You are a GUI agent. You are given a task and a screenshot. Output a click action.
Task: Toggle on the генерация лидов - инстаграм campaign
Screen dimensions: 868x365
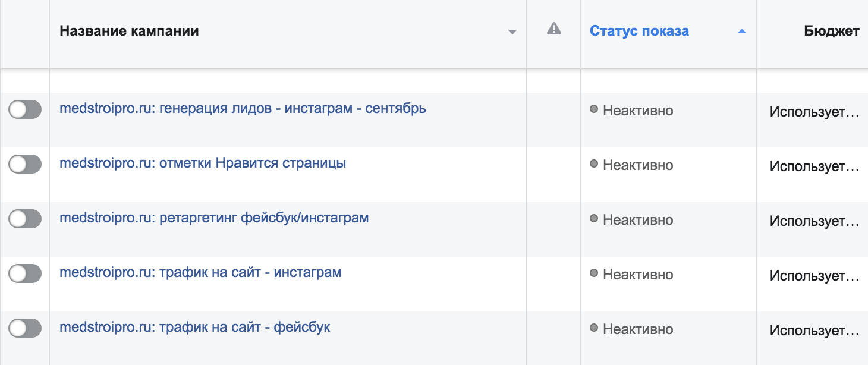25,109
